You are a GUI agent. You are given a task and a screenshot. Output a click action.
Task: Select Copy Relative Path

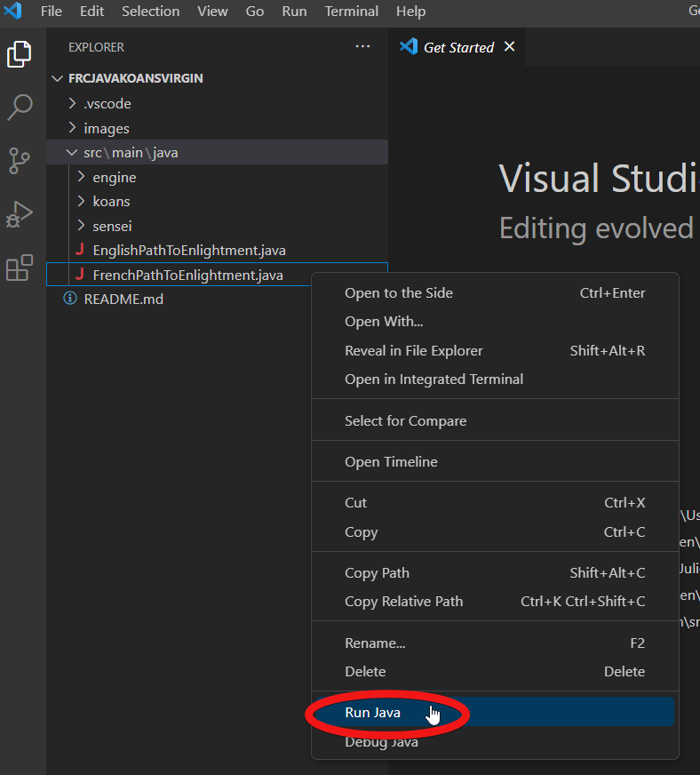495,602
